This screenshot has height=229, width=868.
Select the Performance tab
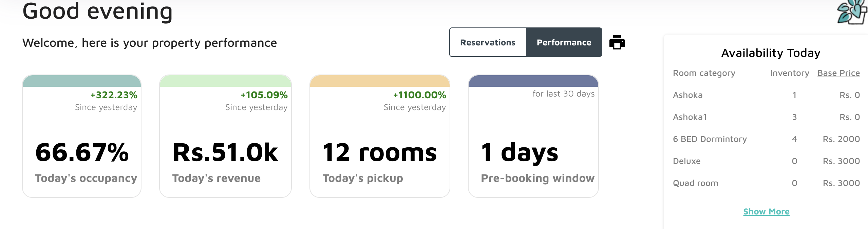[564, 42]
